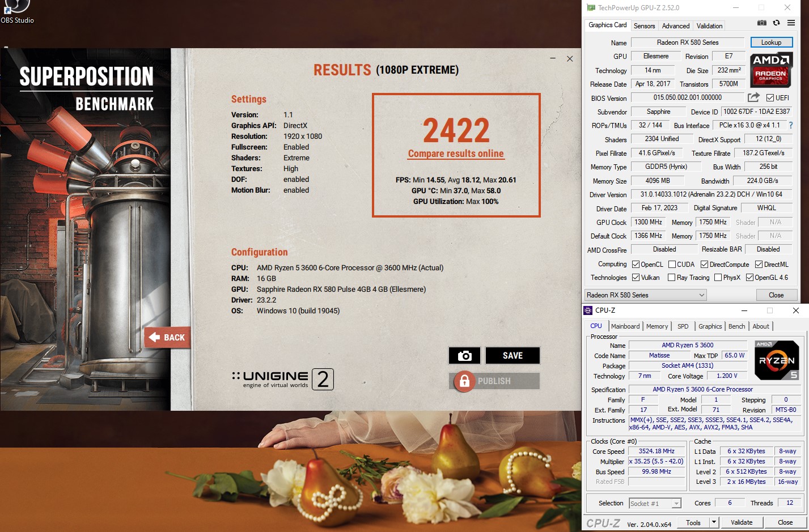Switch to CPU-Z SPD tab
The width and height of the screenshot is (809, 532).
683,326
